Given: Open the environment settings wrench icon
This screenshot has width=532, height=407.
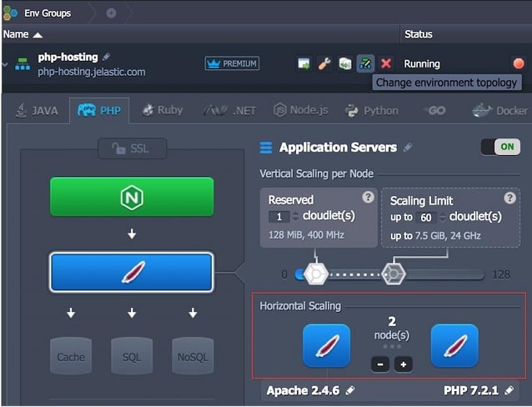Looking at the screenshot, I should pos(324,63).
